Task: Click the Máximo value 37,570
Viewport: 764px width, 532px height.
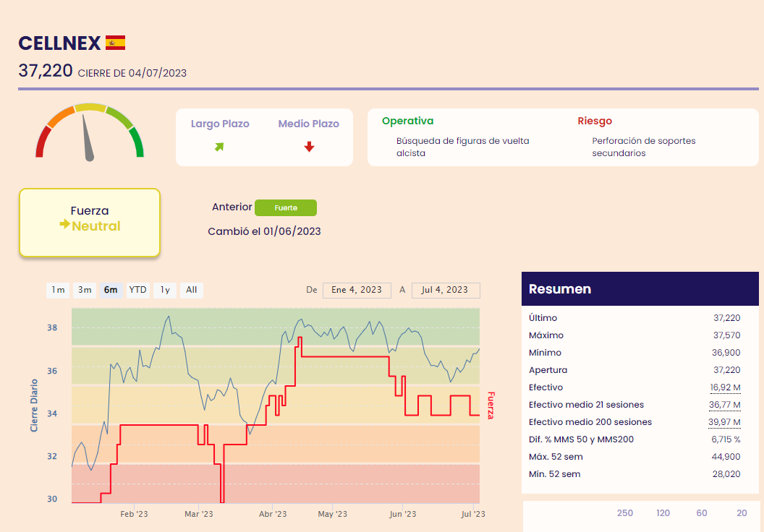Action: 726,335
